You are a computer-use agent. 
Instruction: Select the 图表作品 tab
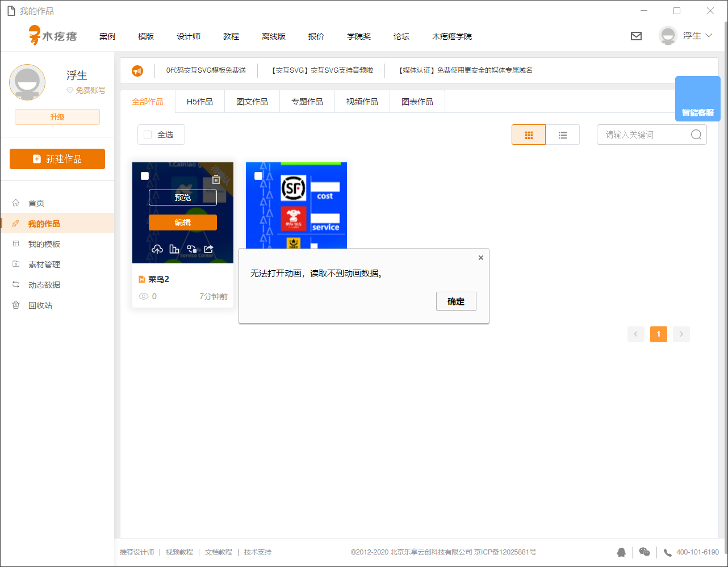(417, 102)
